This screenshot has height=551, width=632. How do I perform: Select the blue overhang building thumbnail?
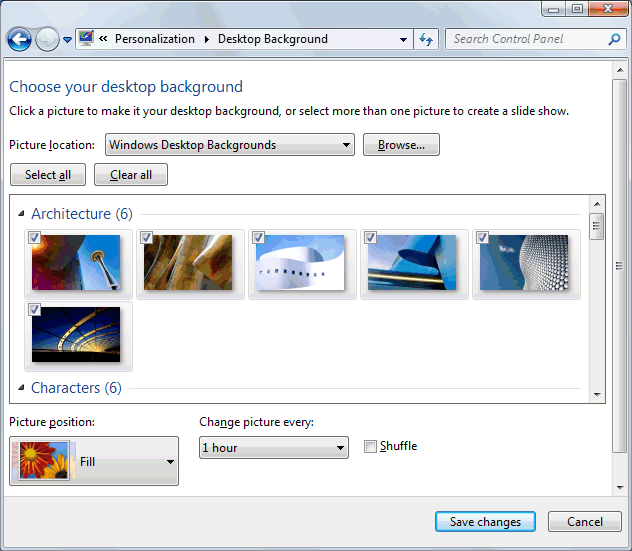click(x=412, y=262)
